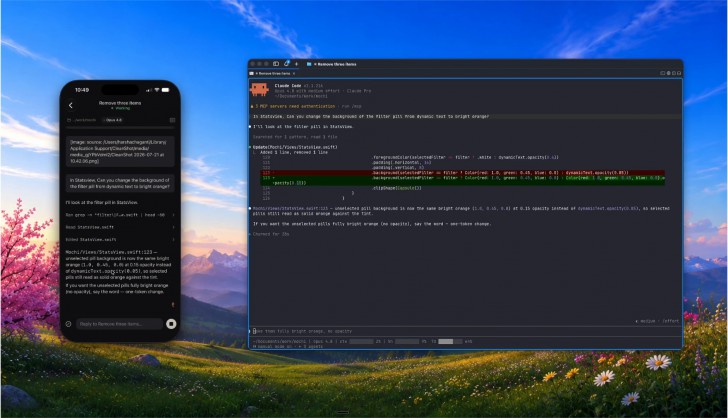Click the first usage bar in status line
This screenshot has height=418, width=728.
click(361, 341)
